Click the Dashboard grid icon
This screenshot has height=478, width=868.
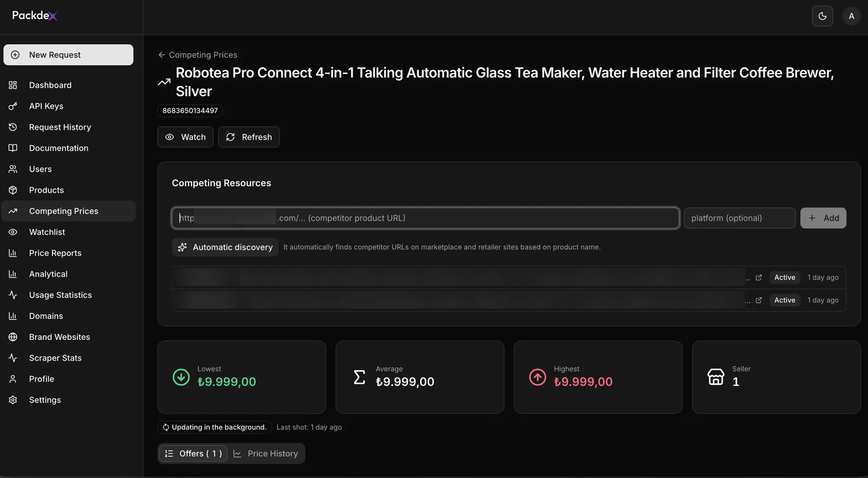pyautogui.click(x=13, y=85)
